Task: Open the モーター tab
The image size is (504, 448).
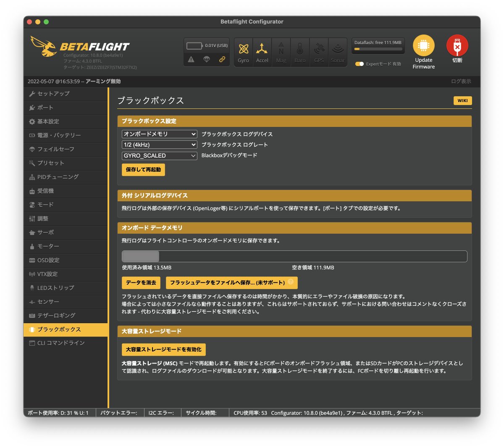Action: 66,246
